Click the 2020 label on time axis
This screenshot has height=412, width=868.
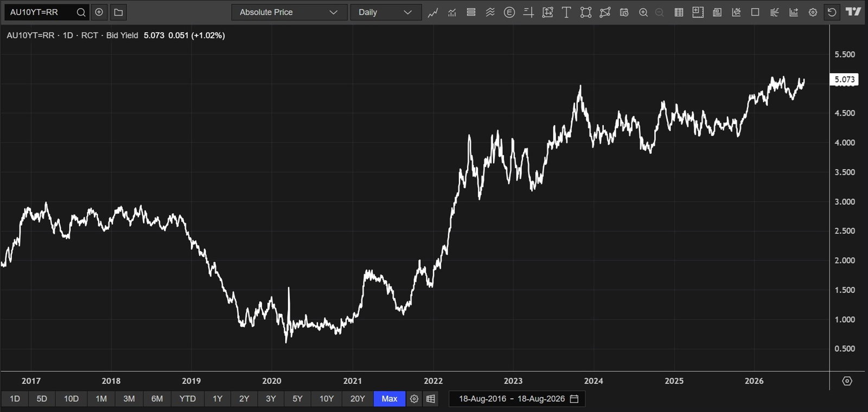pyautogui.click(x=272, y=381)
